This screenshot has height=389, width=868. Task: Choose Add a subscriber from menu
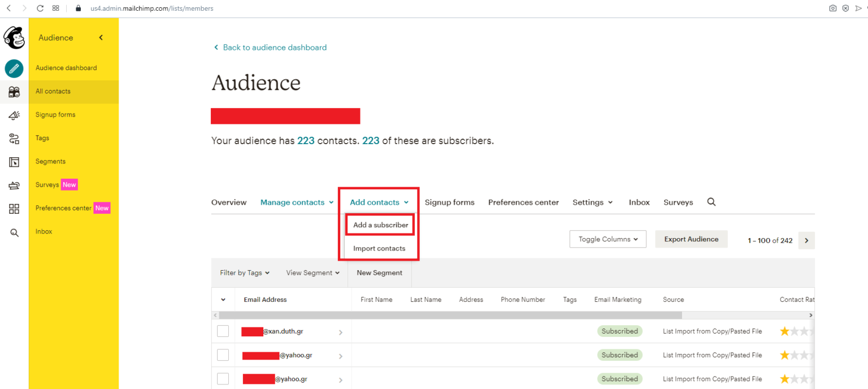tap(380, 225)
